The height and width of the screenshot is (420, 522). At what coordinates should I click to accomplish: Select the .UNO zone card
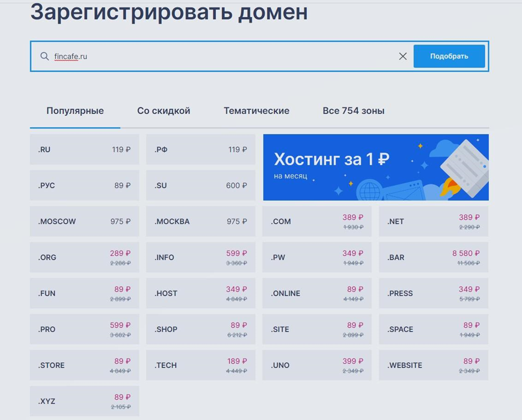(x=317, y=365)
